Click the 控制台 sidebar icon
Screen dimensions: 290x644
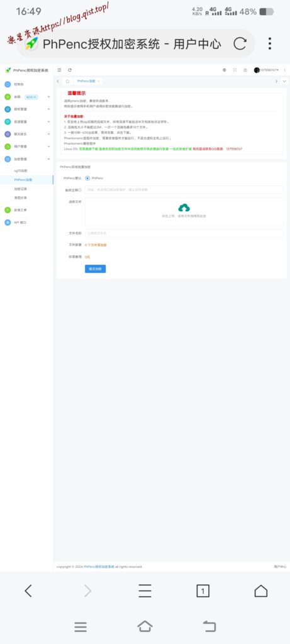pos(8,84)
